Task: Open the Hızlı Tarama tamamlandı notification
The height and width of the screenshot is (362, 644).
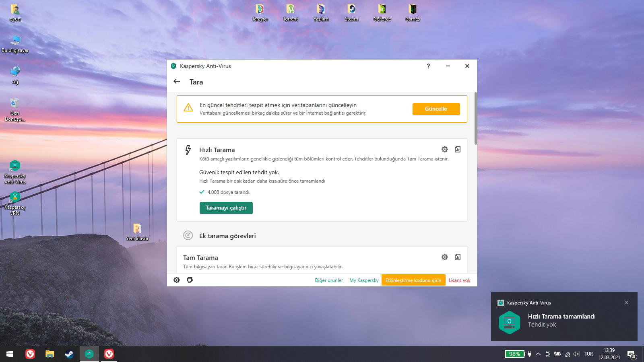Action: (564, 317)
